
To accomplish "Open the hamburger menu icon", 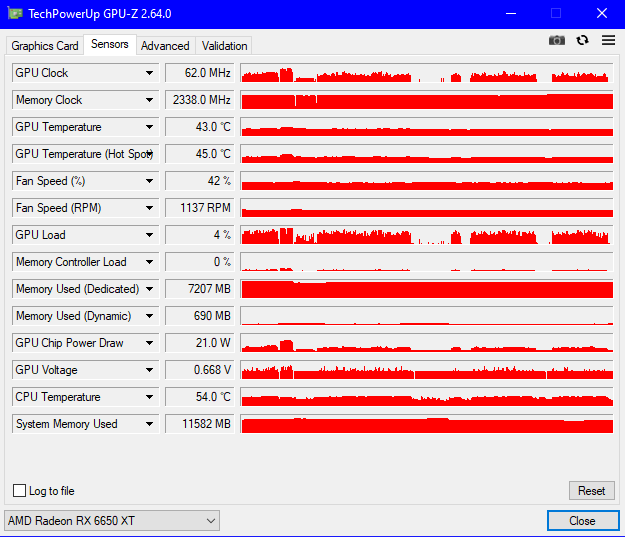I will 608,40.
